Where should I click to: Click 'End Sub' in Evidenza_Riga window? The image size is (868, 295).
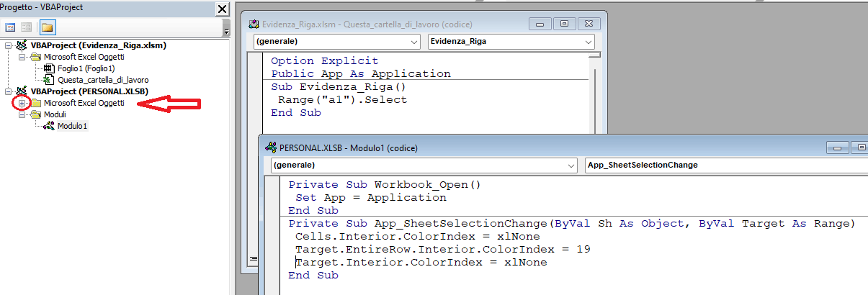tap(295, 113)
